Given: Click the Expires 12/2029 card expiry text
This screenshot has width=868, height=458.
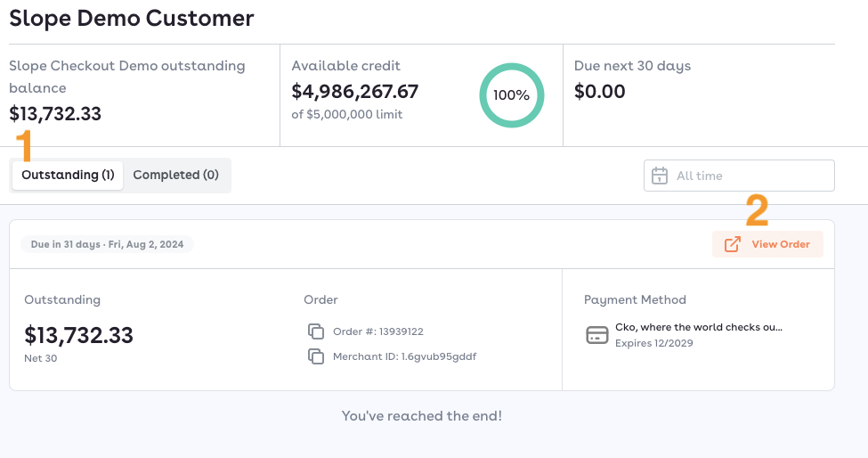Looking at the screenshot, I should (653, 343).
